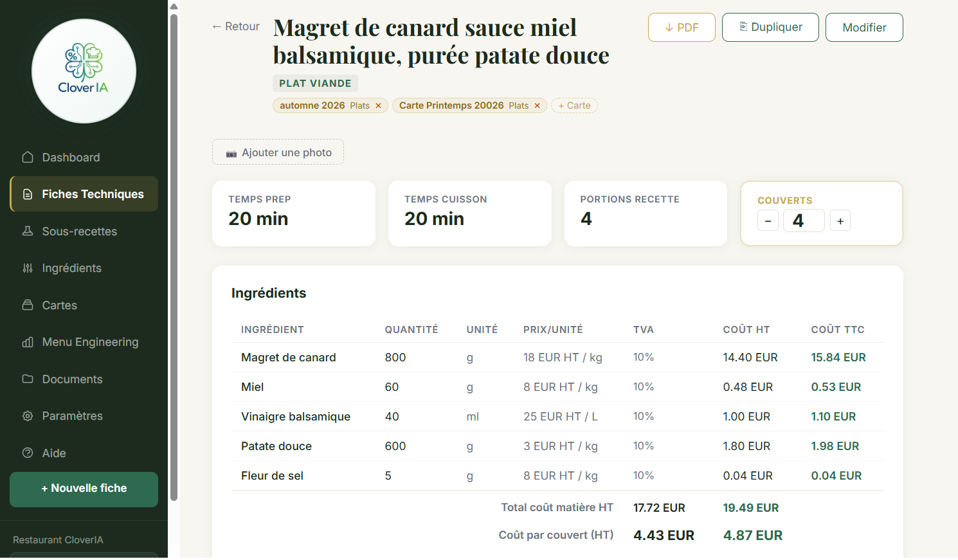
Task: Click the Modifier button
Action: point(864,27)
